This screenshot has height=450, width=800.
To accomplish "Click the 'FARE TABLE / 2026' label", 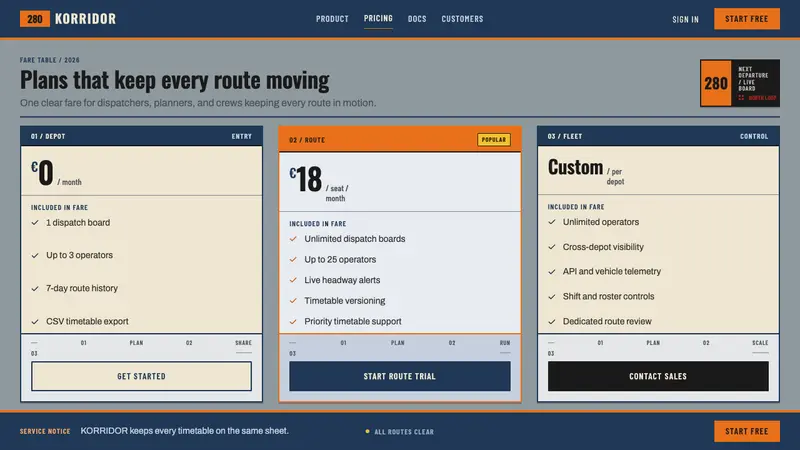I will click(49, 60).
